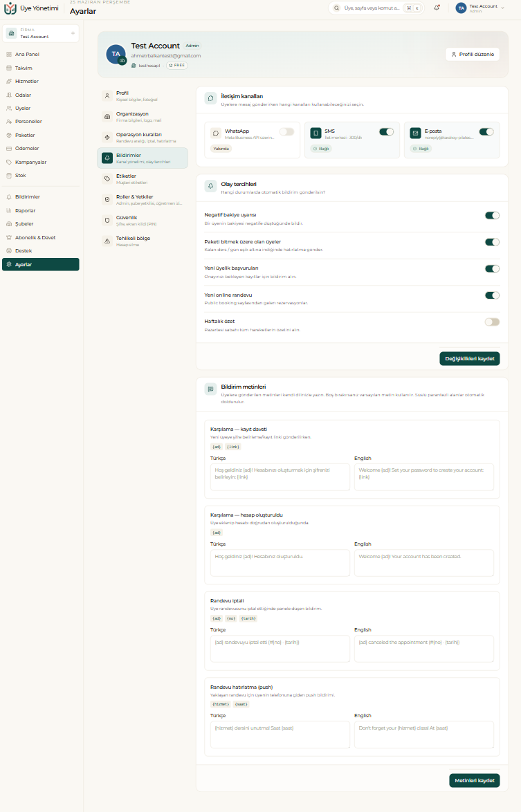Click the Tehlikeli bölge warning icon
The width and height of the screenshot is (521, 812).
coord(107,241)
